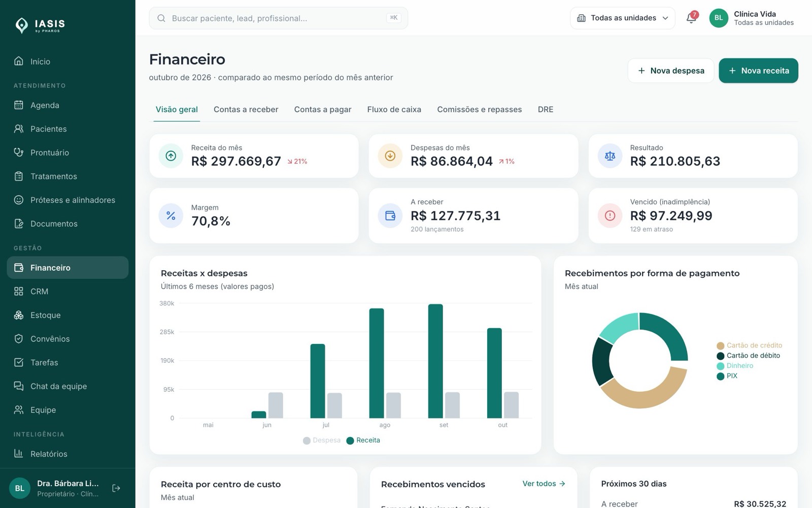Image resolution: width=812 pixels, height=508 pixels.
Task: Switch to Contas a pagar tab
Action: pyautogui.click(x=323, y=109)
